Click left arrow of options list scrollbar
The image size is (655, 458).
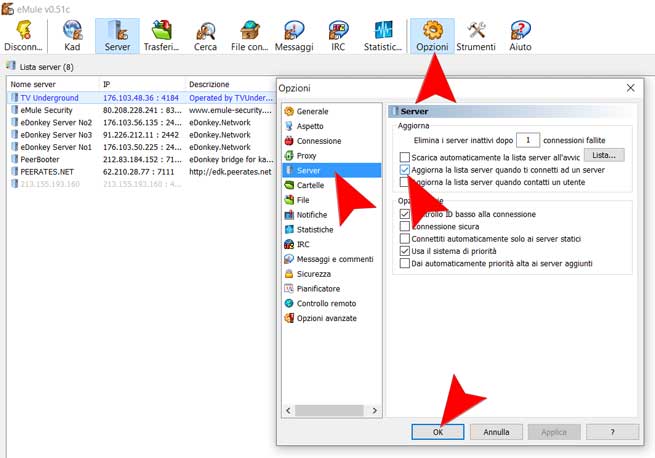point(288,410)
